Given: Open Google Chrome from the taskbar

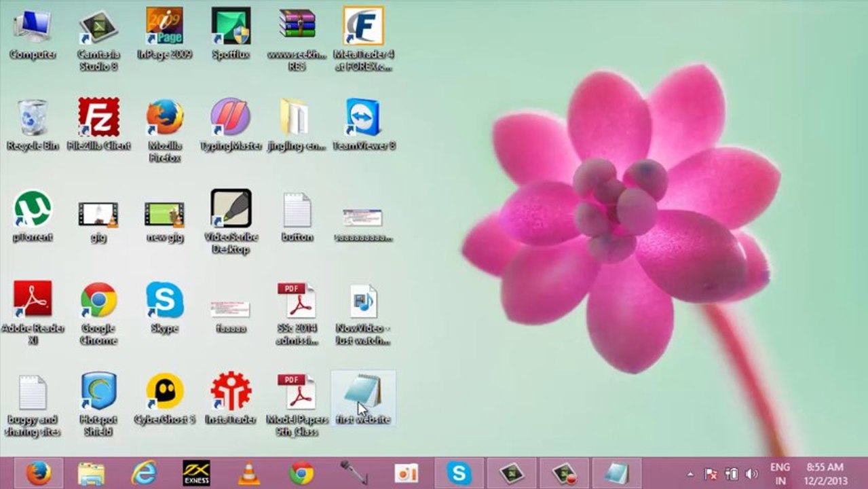Looking at the screenshot, I should pos(301,473).
